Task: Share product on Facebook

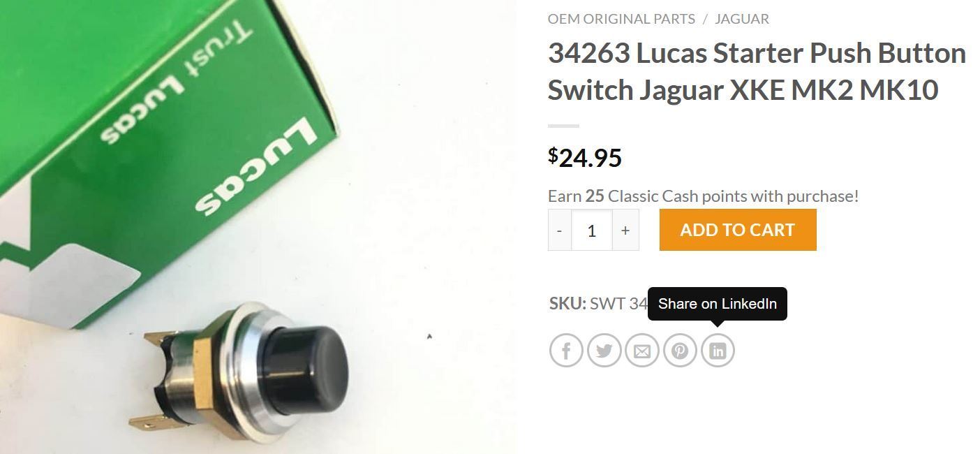Action: coord(566,350)
